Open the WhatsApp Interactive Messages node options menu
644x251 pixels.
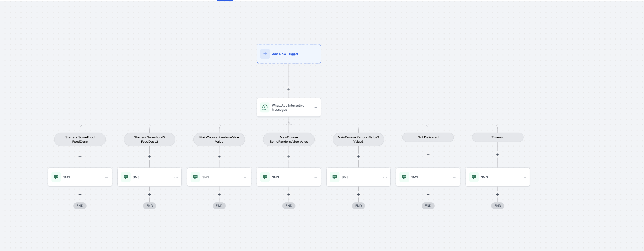pyautogui.click(x=315, y=108)
